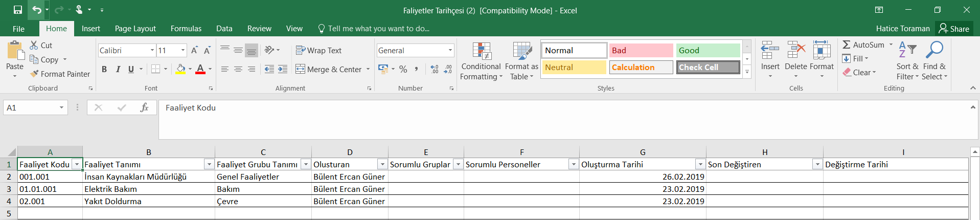Apply the Good cell style swatch
Viewport: 980px width, 220px height.
coord(708,50)
